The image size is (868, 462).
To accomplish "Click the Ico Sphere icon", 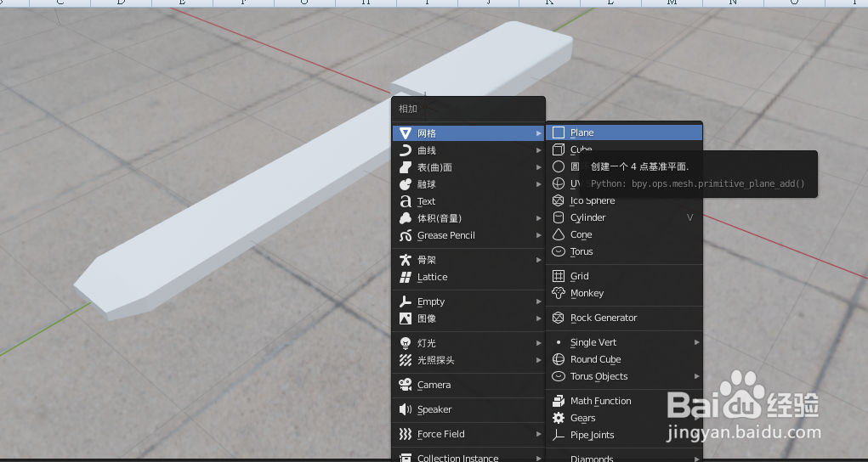I will click(559, 200).
